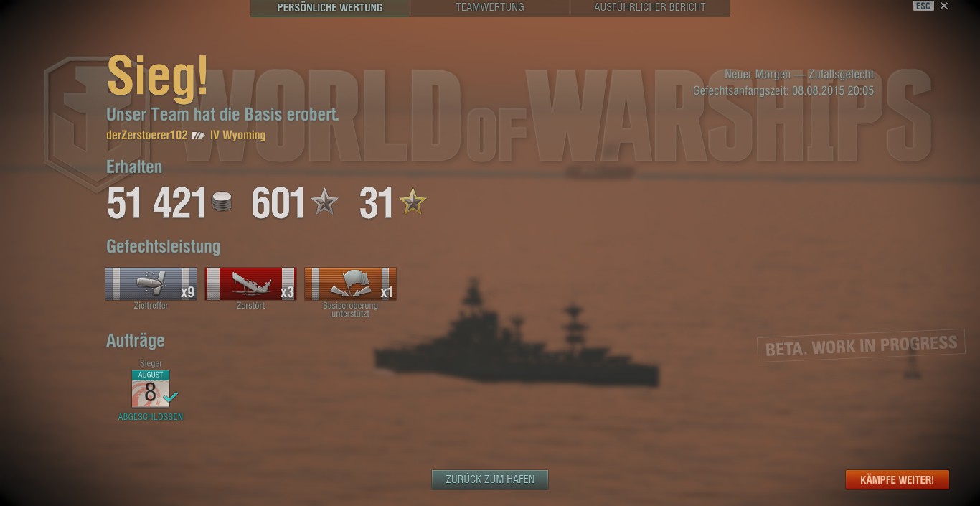Click the 51 421 credits earned value
Viewport: 980px width, 506px height.
157,203
